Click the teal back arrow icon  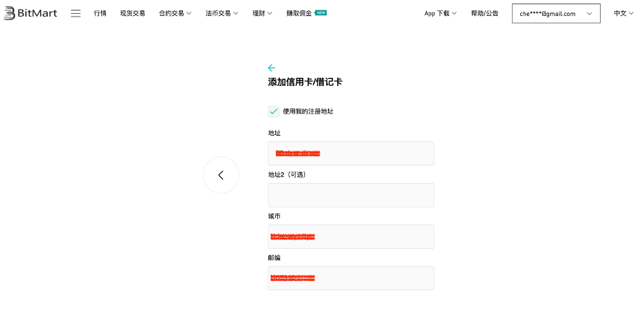coord(272,68)
